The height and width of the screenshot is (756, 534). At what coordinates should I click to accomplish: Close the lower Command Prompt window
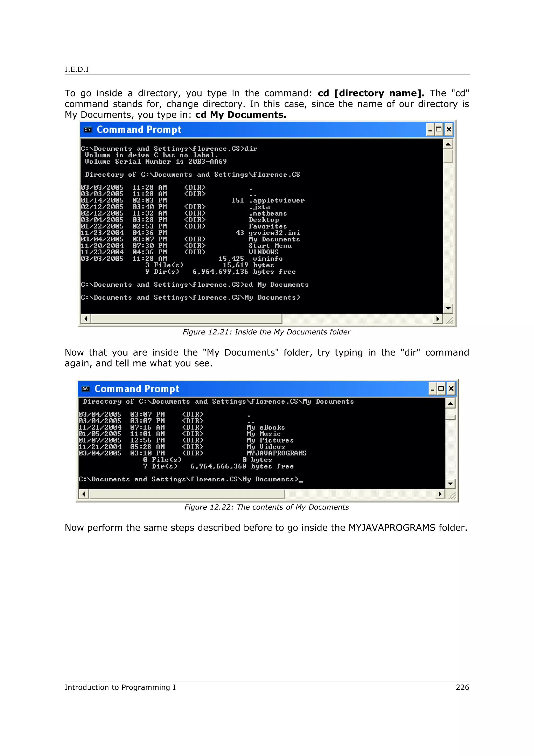tap(451, 389)
